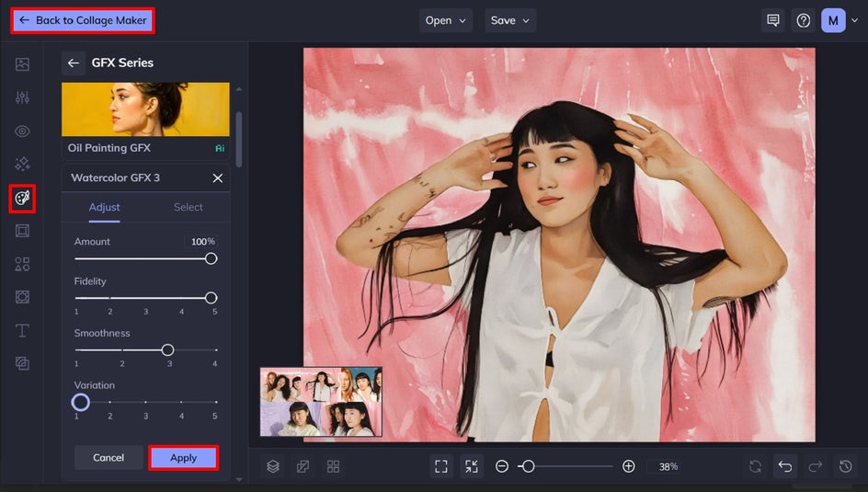Image resolution: width=868 pixels, height=492 pixels.
Task: Click the fit to screen icon
Action: click(441, 466)
